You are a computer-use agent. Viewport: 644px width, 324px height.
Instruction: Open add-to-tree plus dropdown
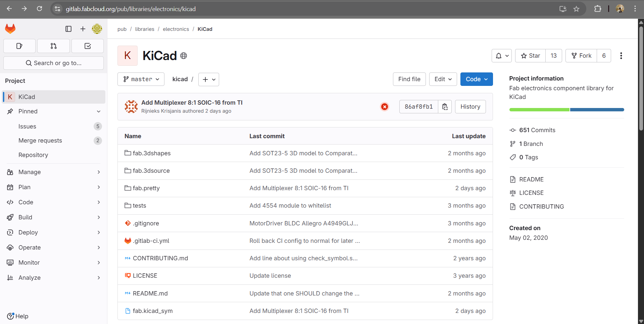[209, 79]
